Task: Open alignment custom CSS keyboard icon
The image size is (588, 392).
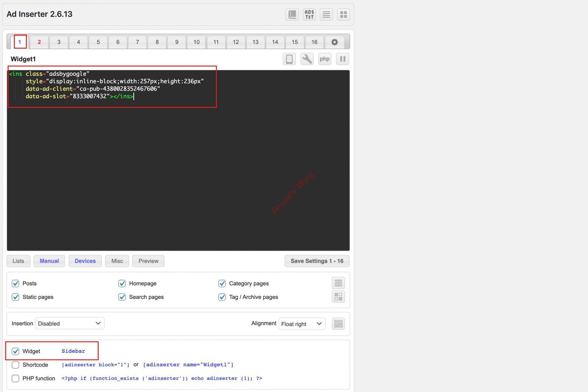Action: tap(338, 323)
